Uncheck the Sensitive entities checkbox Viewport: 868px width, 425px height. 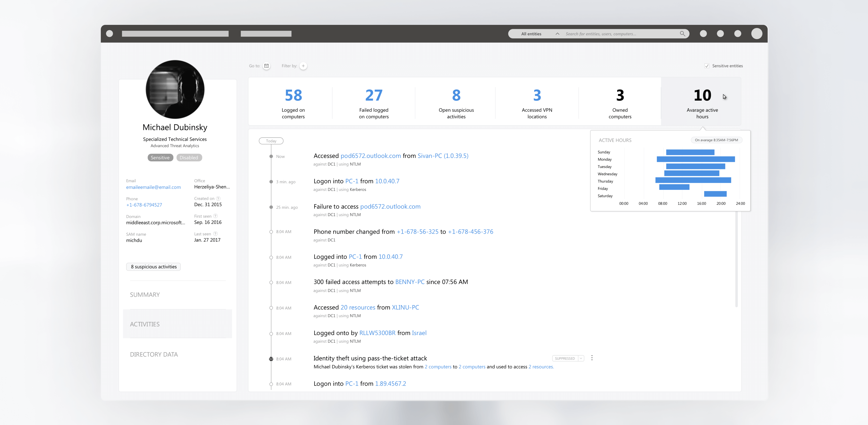pyautogui.click(x=707, y=66)
